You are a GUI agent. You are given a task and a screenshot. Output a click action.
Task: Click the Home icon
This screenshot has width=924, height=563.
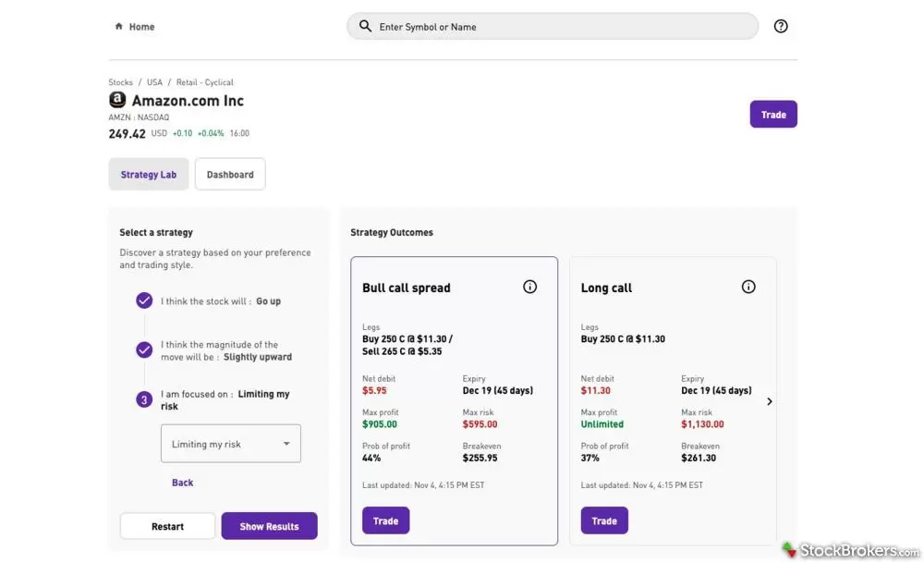coord(119,26)
